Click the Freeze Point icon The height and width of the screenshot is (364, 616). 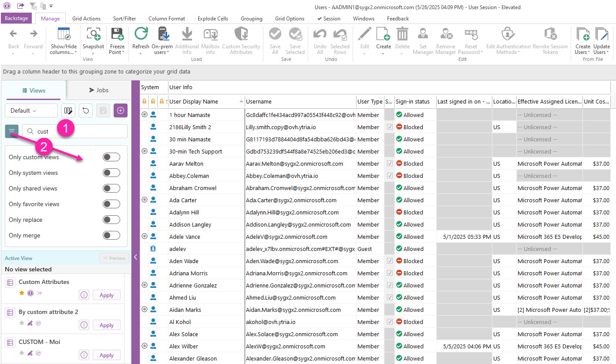point(117,34)
